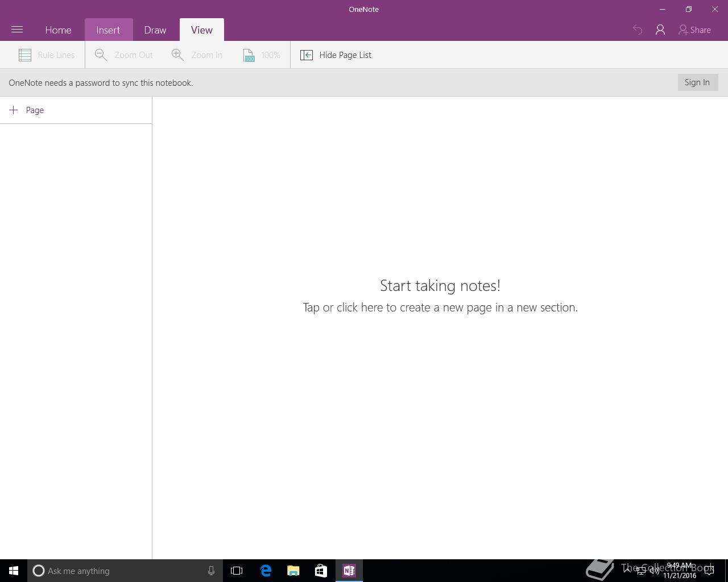Toggle Rule Lines on the page
Screen dimensions: 728x582
[47, 55]
